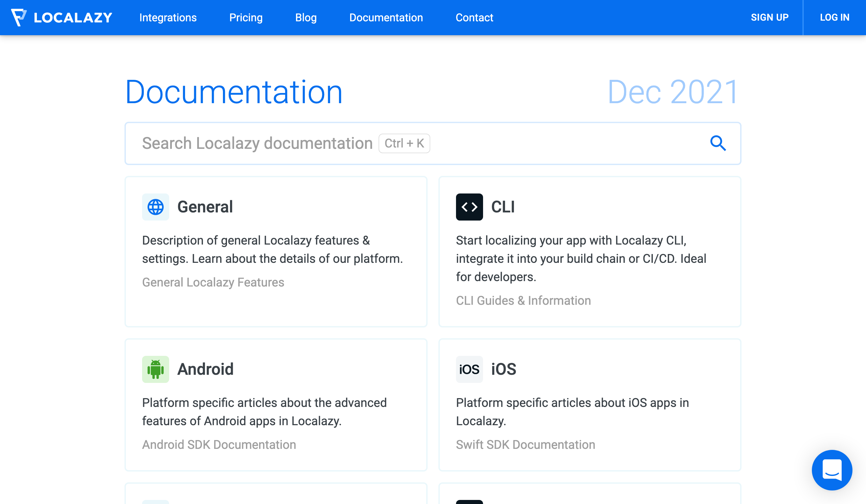
Task: Click 'CLI Guides & Information' subtitle
Action: click(523, 301)
